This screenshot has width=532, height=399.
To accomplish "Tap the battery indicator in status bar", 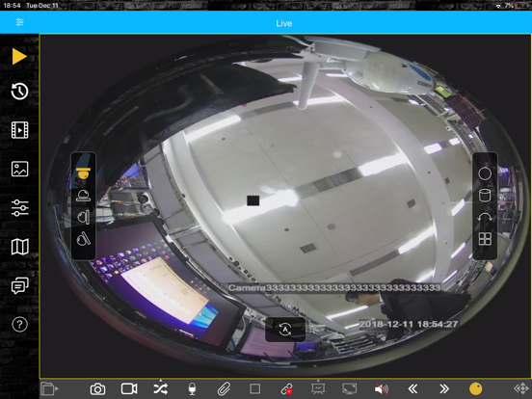I will coord(522,6).
